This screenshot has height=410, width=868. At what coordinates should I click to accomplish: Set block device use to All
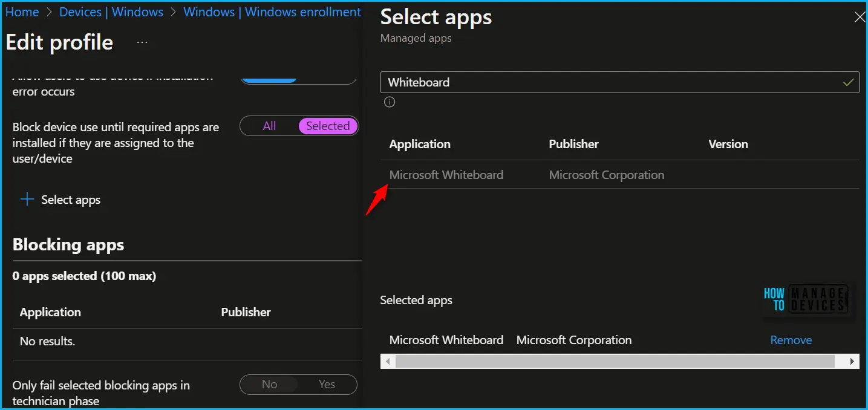pos(269,126)
